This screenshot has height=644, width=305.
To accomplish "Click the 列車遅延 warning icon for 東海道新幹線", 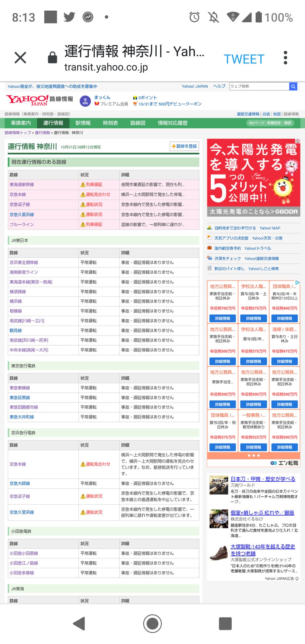I will (x=83, y=185).
